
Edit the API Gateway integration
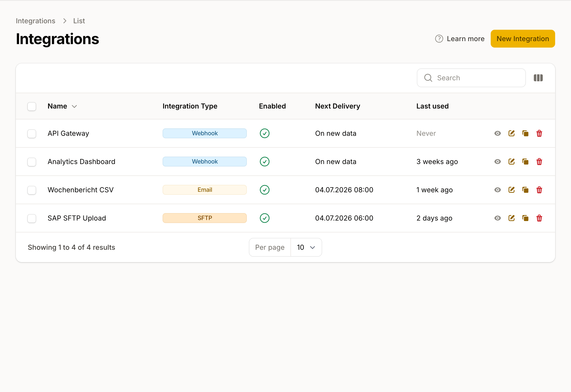click(511, 134)
